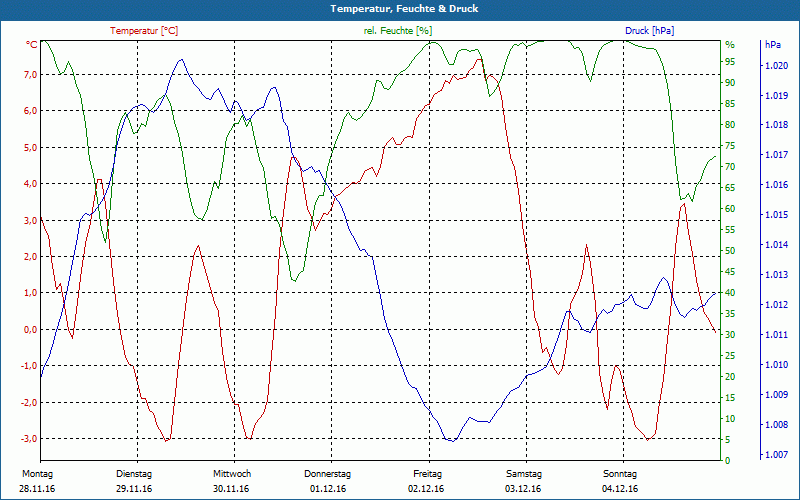Click the '1.011' pressure axis value
The width and height of the screenshot is (800, 500).
click(x=776, y=335)
